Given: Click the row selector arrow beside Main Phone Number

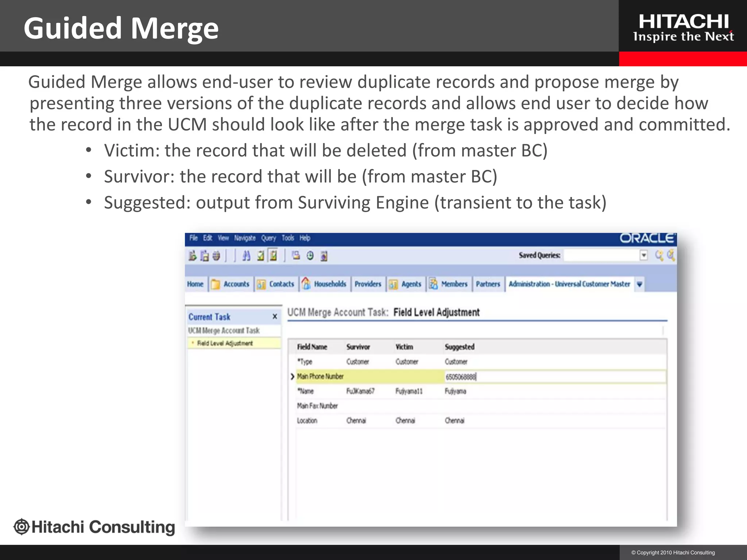Looking at the screenshot, I should (292, 377).
